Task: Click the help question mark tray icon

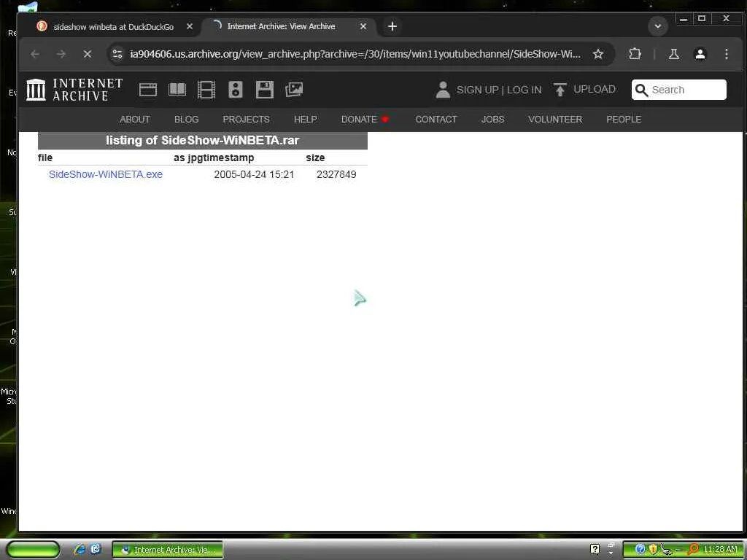Action: pyautogui.click(x=595, y=549)
